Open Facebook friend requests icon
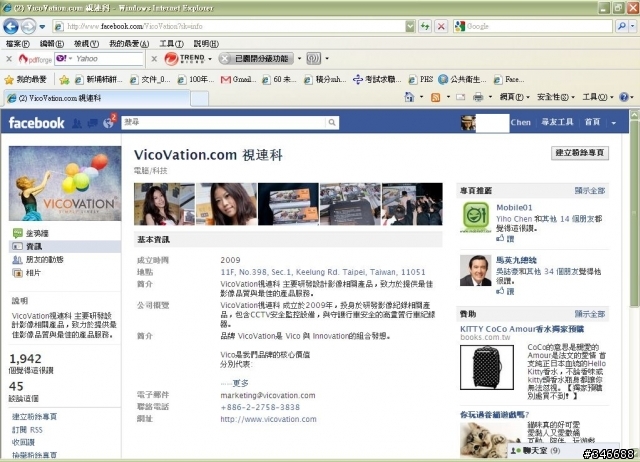The image size is (640, 462). click(77, 123)
